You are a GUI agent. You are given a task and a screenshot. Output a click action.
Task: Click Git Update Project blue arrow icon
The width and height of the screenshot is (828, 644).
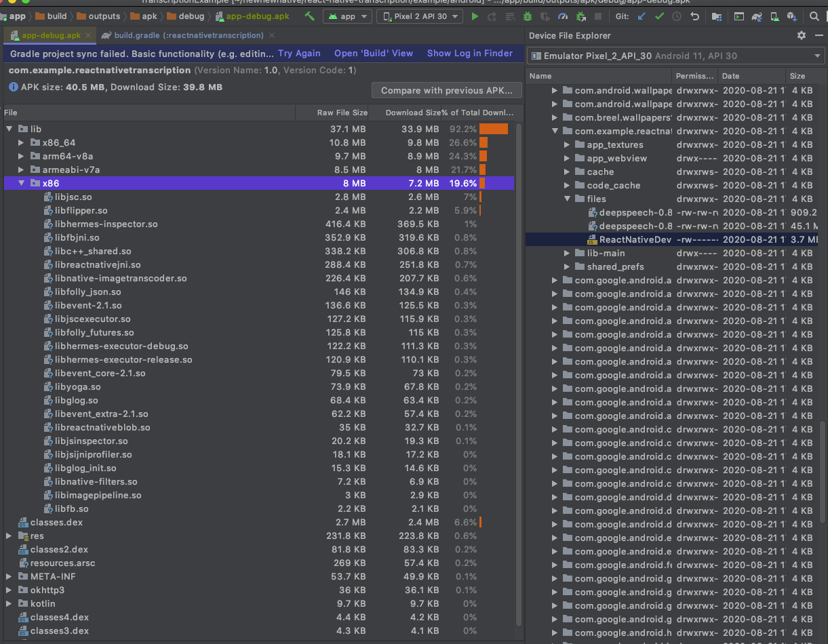click(642, 16)
